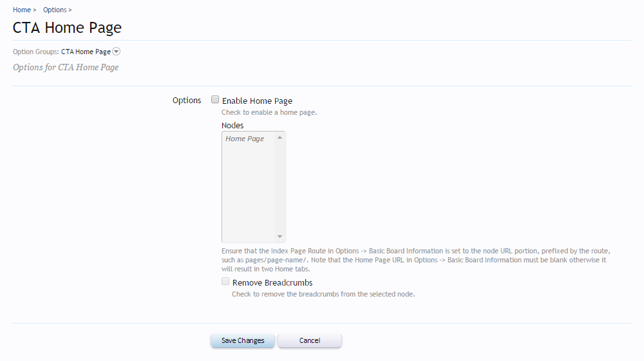Open the Home breadcrumb link
644x361 pixels.
pos(22,10)
